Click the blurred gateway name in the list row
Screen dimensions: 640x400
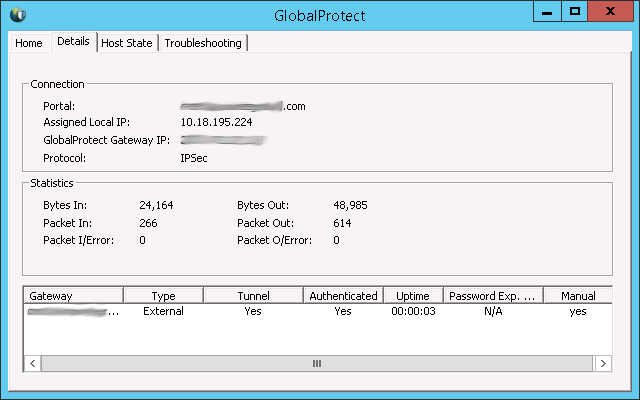[73, 312]
